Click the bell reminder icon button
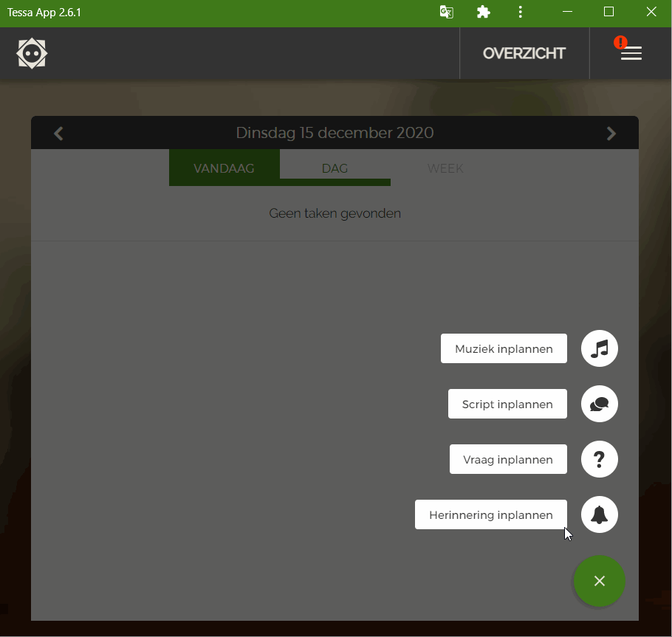Screen dimensions: 672x637 pos(599,514)
